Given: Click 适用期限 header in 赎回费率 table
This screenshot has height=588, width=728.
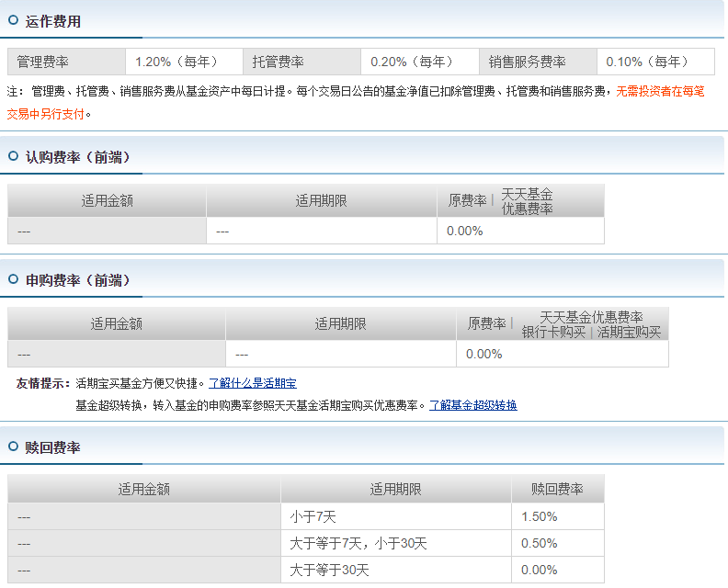Looking at the screenshot, I should pyautogui.click(x=396, y=489).
